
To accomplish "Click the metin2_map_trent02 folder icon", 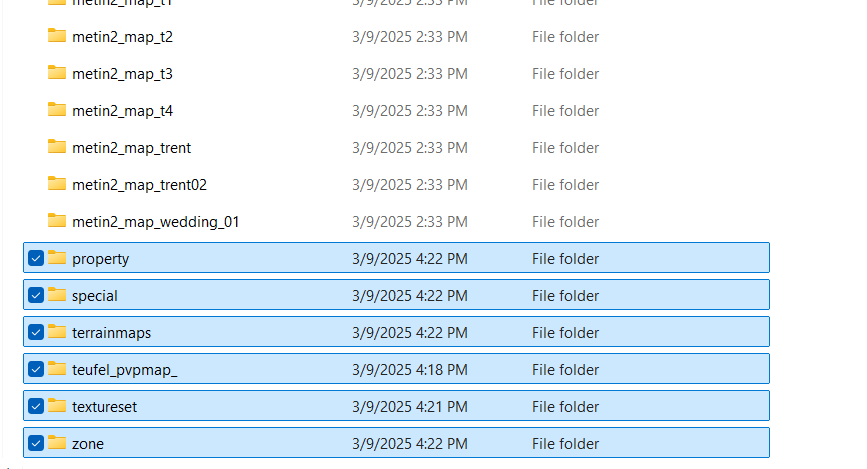I will [57, 184].
